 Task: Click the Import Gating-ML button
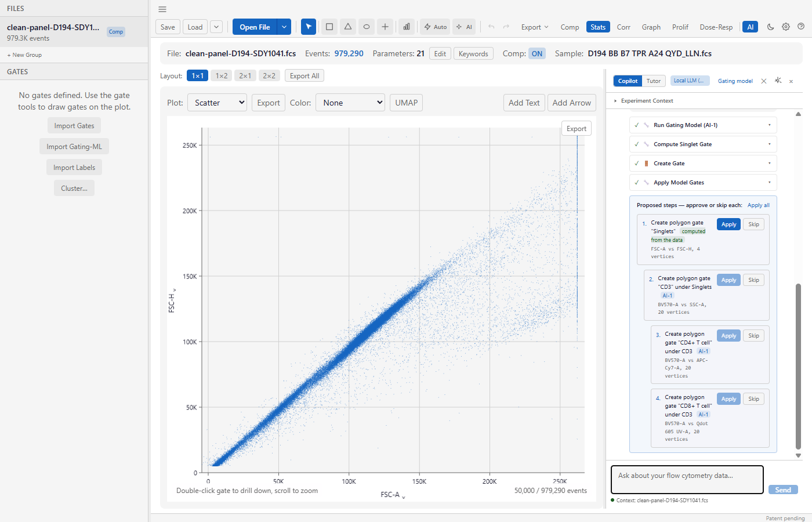[74, 147]
